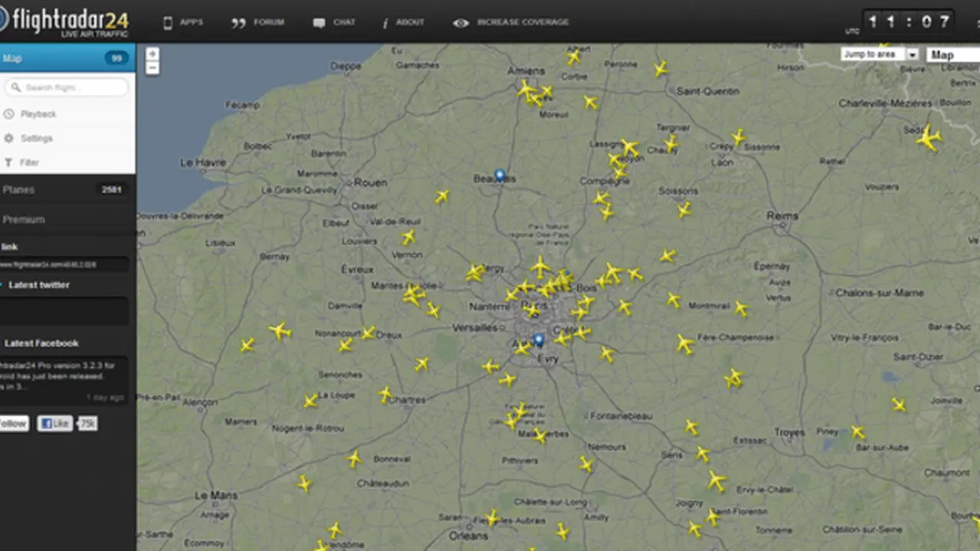This screenshot has width=980, height=551.
Task: Click the eye icon beside Increase Coverage
Action: click(460, 23)
